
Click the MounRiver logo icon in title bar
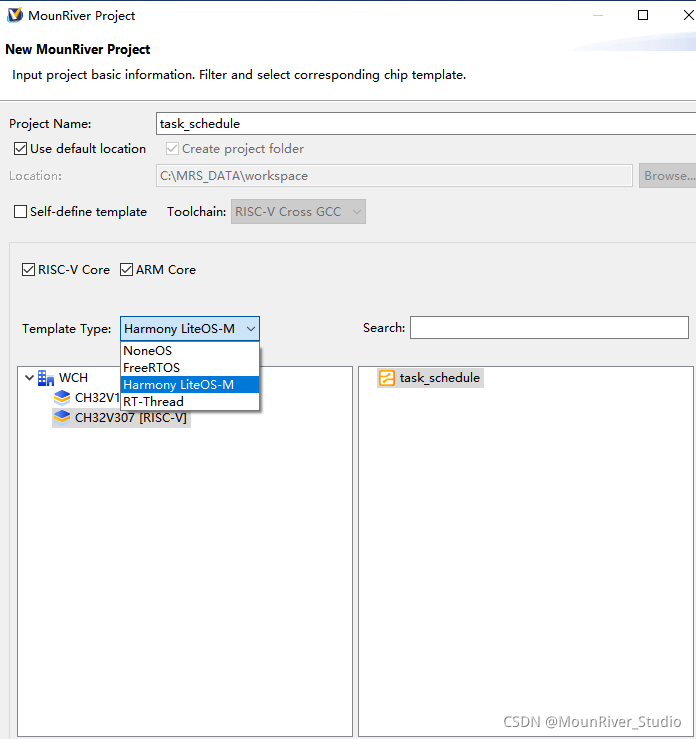click(15, 15)
